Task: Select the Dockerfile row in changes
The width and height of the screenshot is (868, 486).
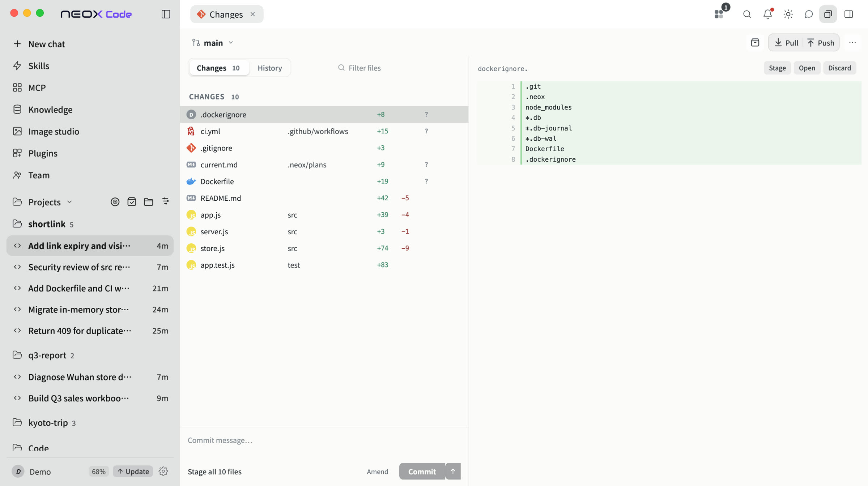Action: (x=324, y=181)
